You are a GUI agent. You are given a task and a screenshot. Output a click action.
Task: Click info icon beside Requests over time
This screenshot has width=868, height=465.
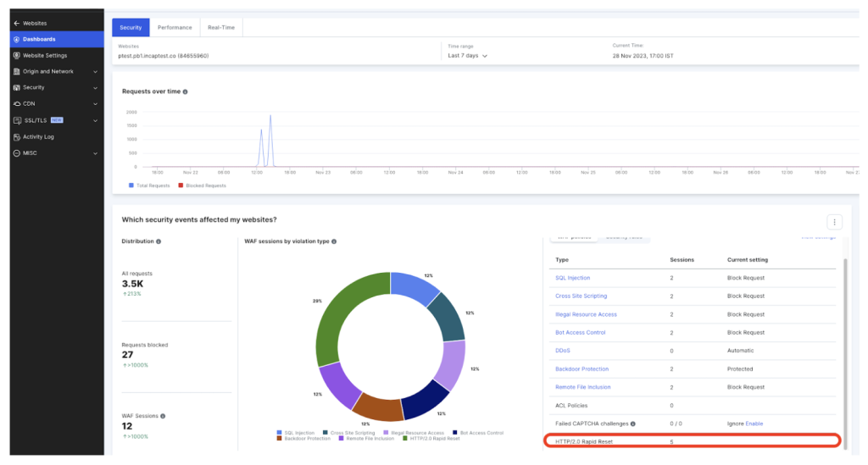pyautogui.click(x=186, y=91)
